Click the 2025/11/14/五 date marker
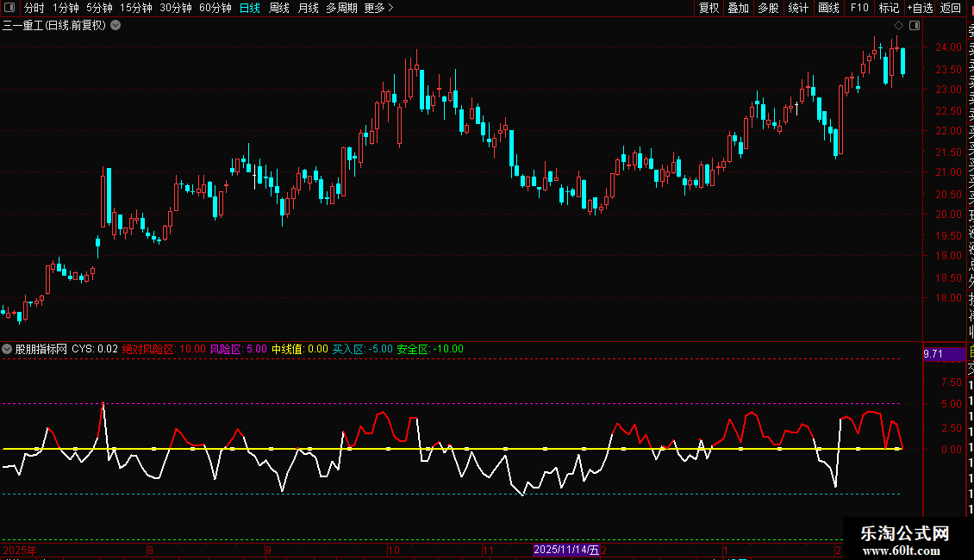This screenshot has height=560, width=974. click(x=566, y=550)
